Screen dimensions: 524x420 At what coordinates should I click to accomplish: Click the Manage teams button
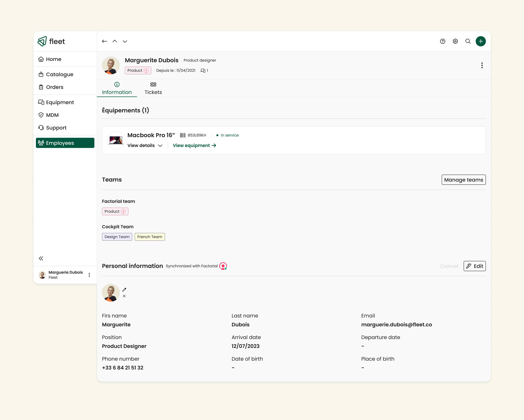coord(463,180)
